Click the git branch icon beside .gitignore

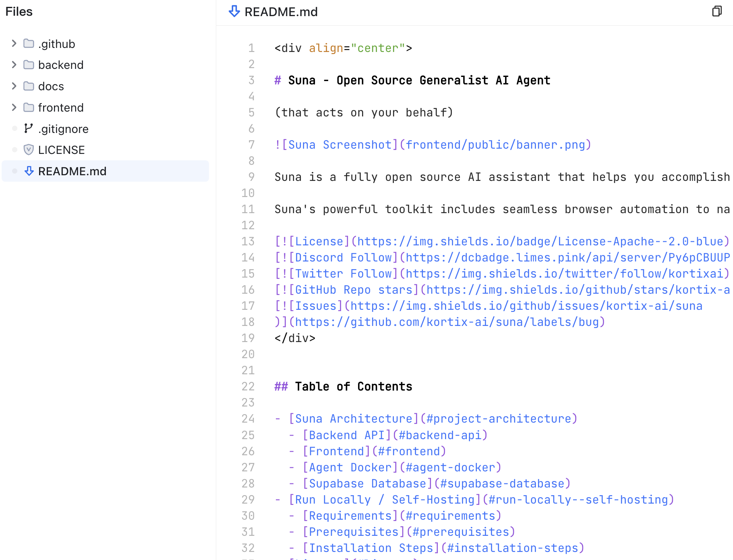pyautogui.click(x=29, y=129)
